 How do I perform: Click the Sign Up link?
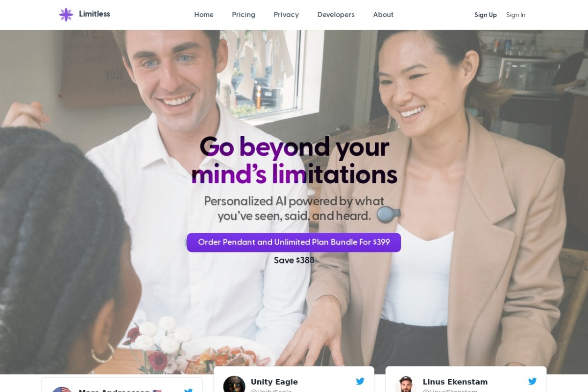point(486,15)
